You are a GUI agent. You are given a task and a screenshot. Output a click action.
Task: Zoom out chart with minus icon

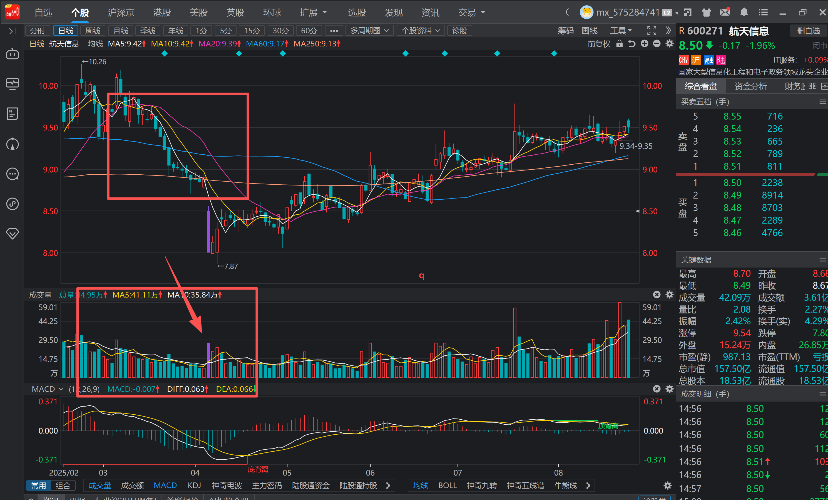point(656,44)
